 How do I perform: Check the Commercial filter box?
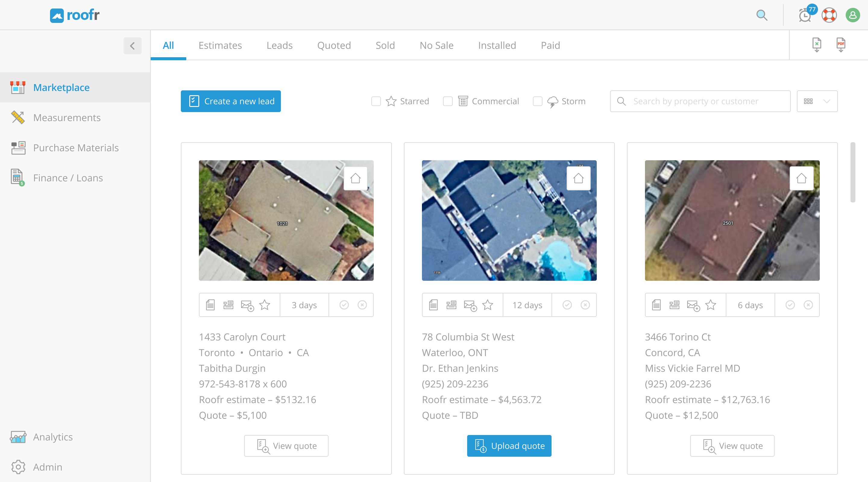tap(448, 102)
